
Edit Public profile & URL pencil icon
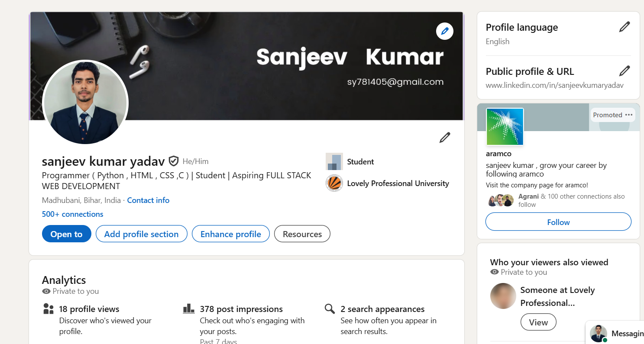(624, 71)
